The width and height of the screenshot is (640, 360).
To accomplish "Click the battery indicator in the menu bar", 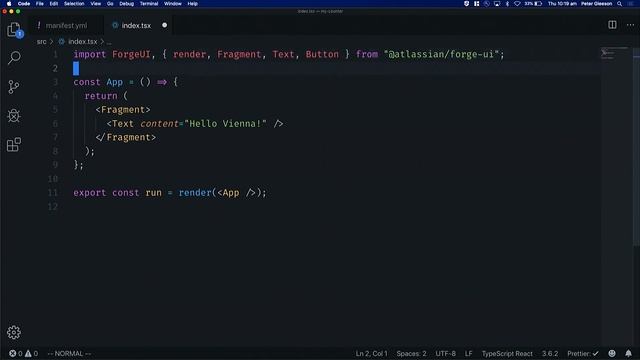I will pos(533,4).
